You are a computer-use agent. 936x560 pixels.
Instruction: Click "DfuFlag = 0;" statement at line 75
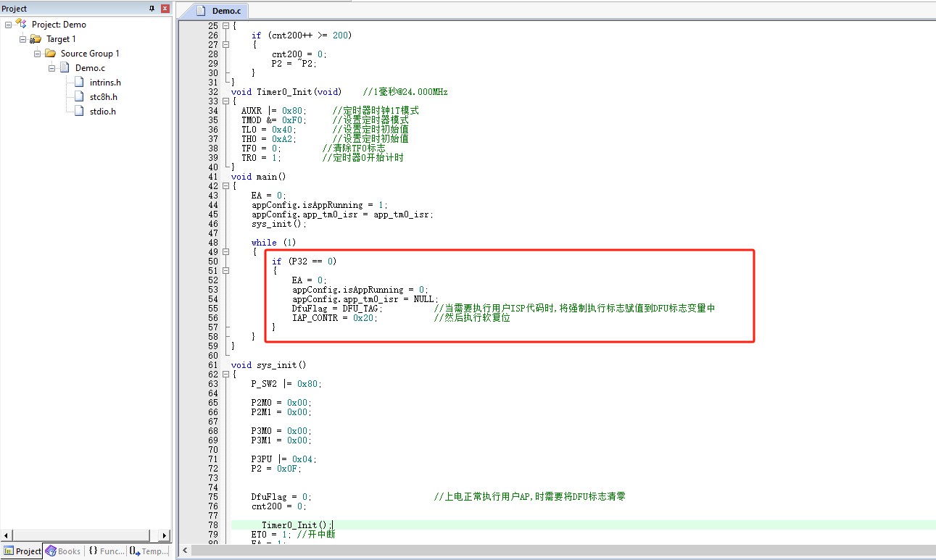[x=281, y=496]
